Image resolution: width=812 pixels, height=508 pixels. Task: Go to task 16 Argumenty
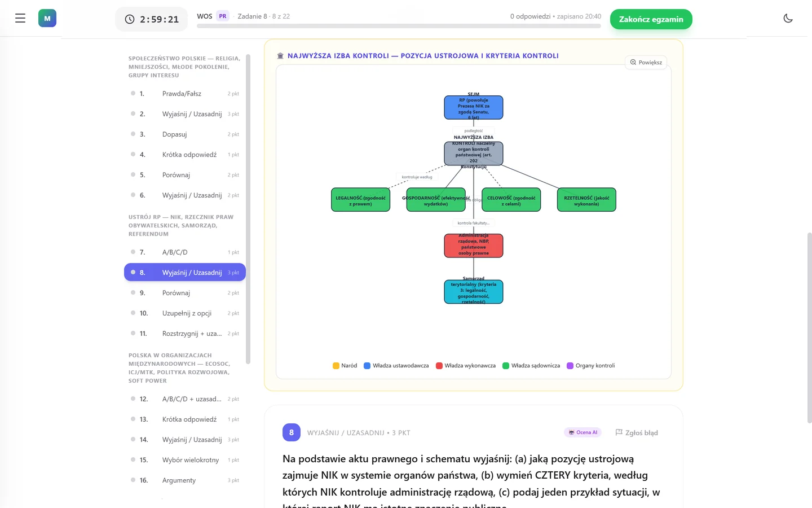(185, 480)
